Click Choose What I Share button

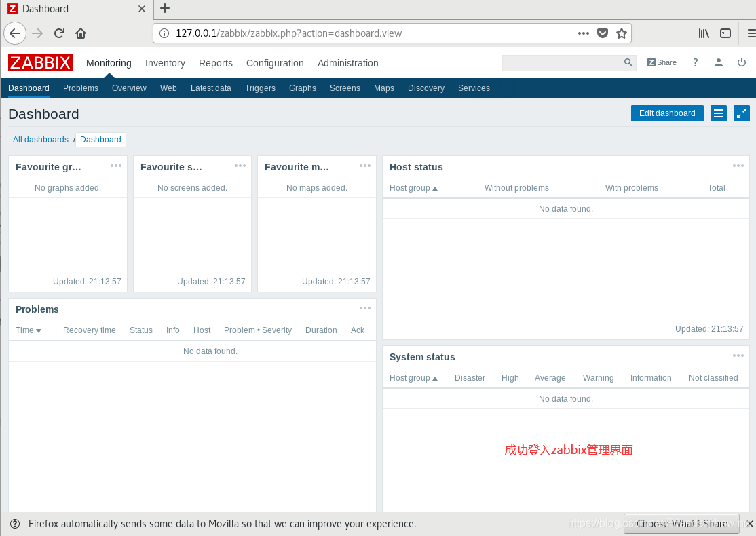[x=681, y=524]
